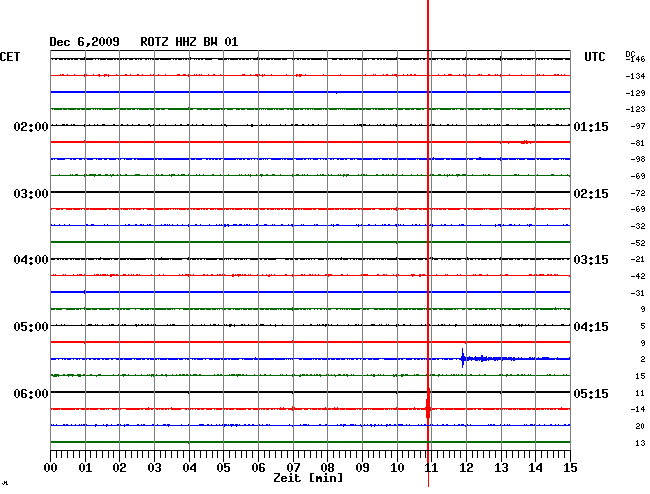Click the DC offset value -21

pyautogui.click(x=638, y=259)
